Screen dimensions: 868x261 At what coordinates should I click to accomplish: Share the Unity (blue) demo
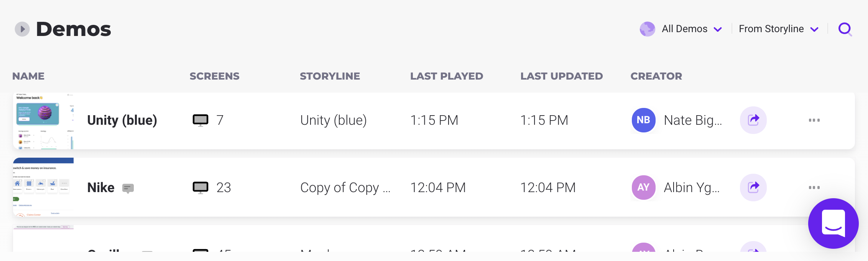coord(753,120)
